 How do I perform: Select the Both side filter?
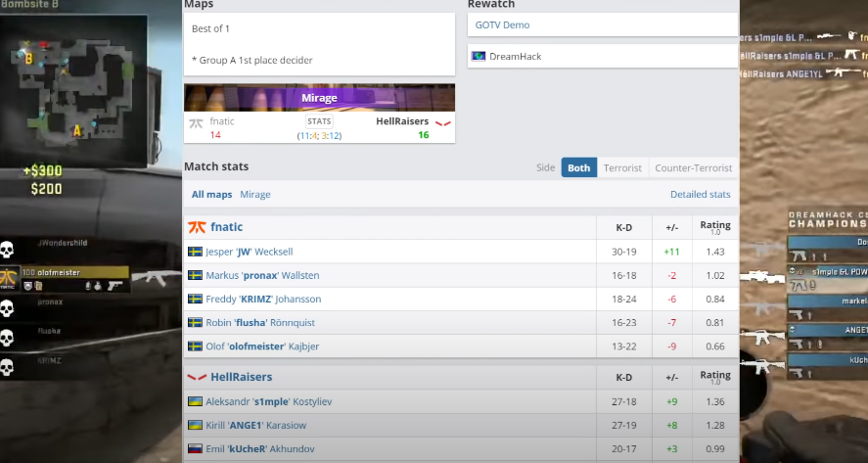click(578, 167)
